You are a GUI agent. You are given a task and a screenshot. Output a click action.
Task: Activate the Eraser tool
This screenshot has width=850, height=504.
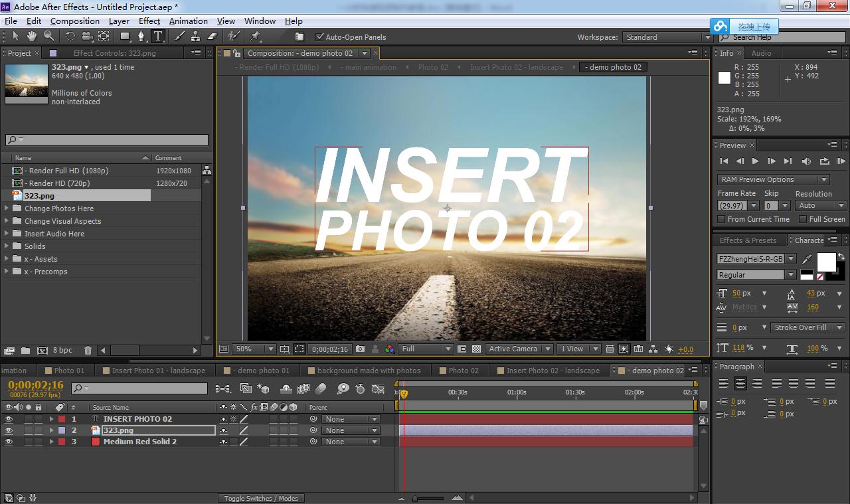click(212, 37)
